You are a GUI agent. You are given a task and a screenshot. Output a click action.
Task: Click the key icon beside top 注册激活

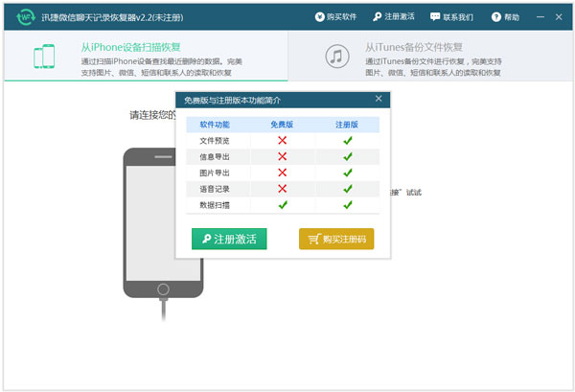pyautogui.click(x=378, y=17)
